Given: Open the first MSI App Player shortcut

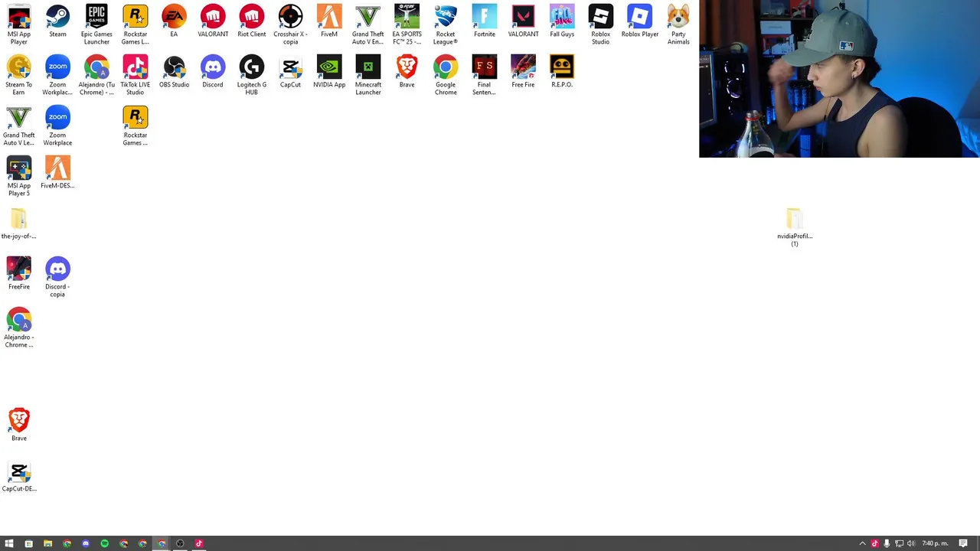Looking at the screenshot, I should pos(19,24).
